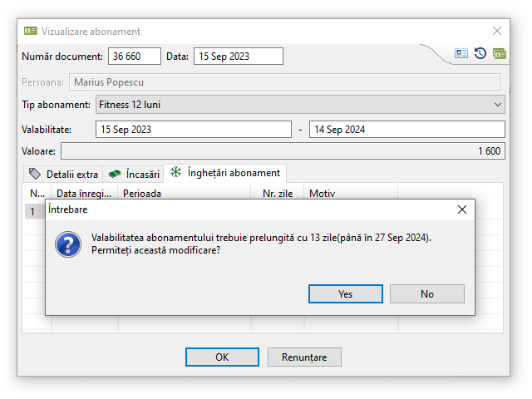Click the Număr document field
Screen dimensions: 532x399
(x=135, y=57)
